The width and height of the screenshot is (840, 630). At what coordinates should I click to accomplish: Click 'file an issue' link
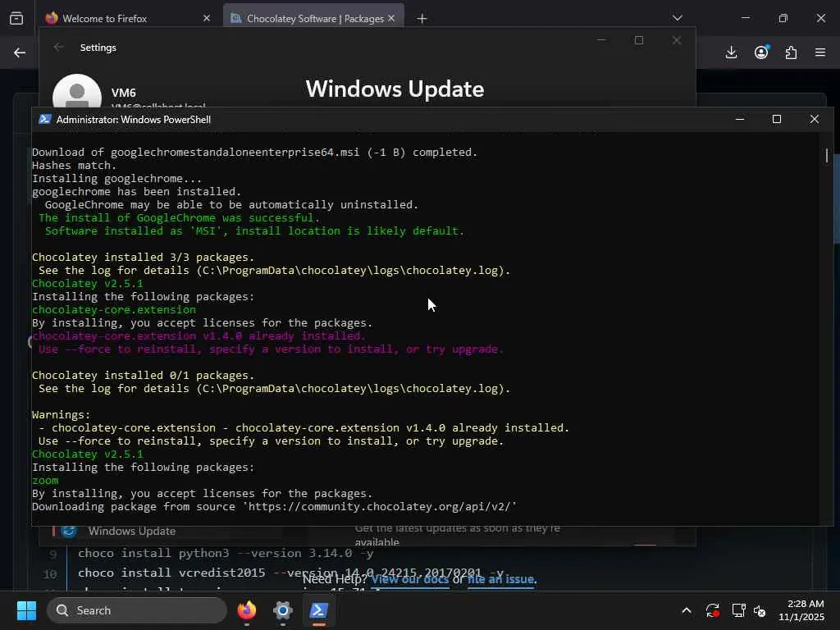pyautogui.click(x=501, y=580)
